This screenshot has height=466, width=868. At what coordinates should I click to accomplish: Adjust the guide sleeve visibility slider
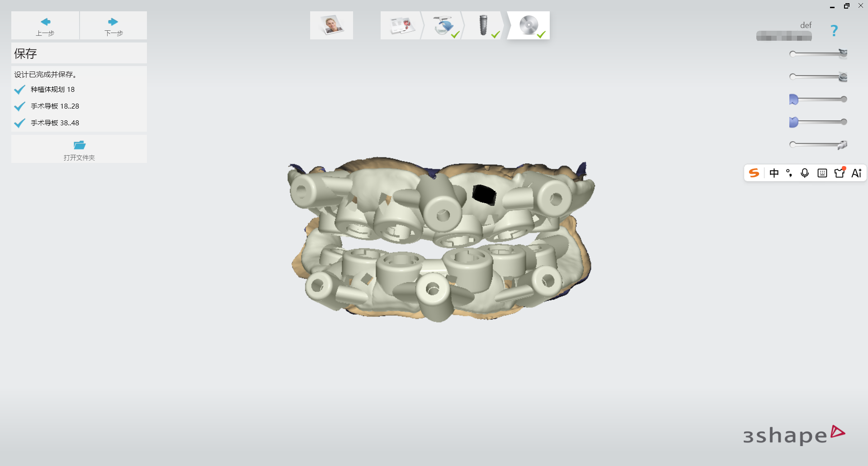(x=817, y=144)
